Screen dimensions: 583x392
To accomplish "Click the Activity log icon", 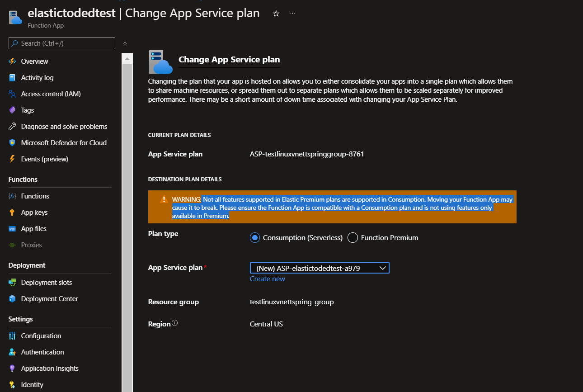I will pyautogui.click(x=12, y=78).
